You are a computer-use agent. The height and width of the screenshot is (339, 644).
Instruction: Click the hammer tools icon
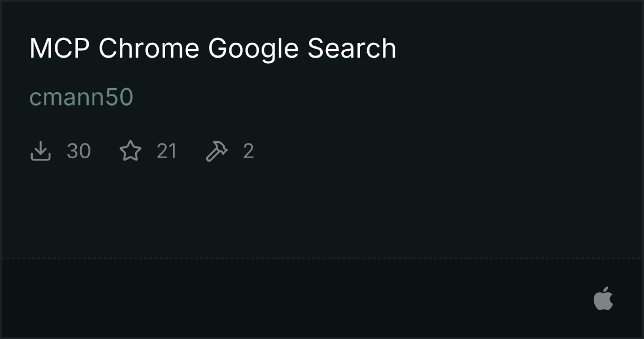[216, 151]
